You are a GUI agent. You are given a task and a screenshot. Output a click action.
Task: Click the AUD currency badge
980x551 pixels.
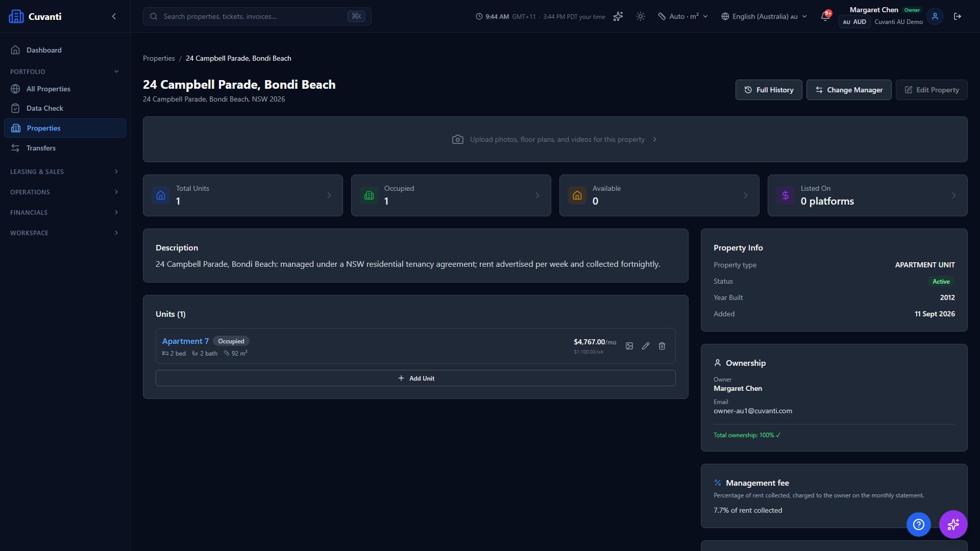tap(854, 22)
